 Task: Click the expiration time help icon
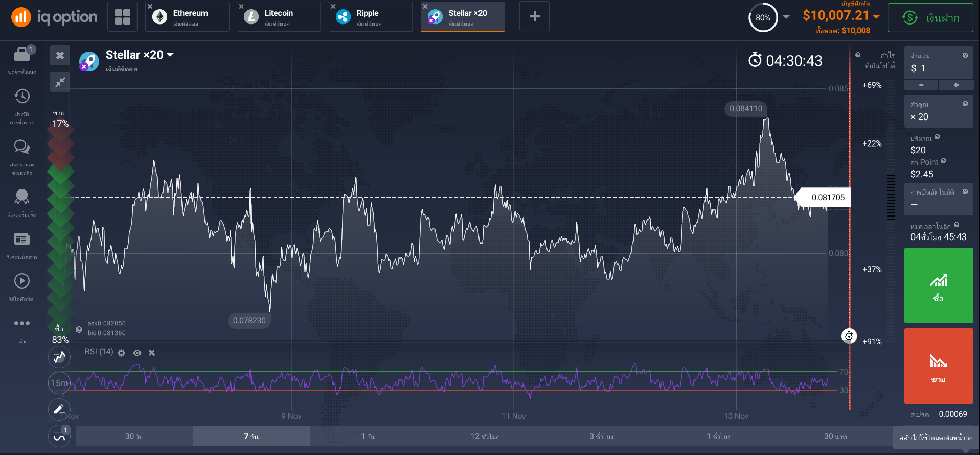click(x=956, y=225)
